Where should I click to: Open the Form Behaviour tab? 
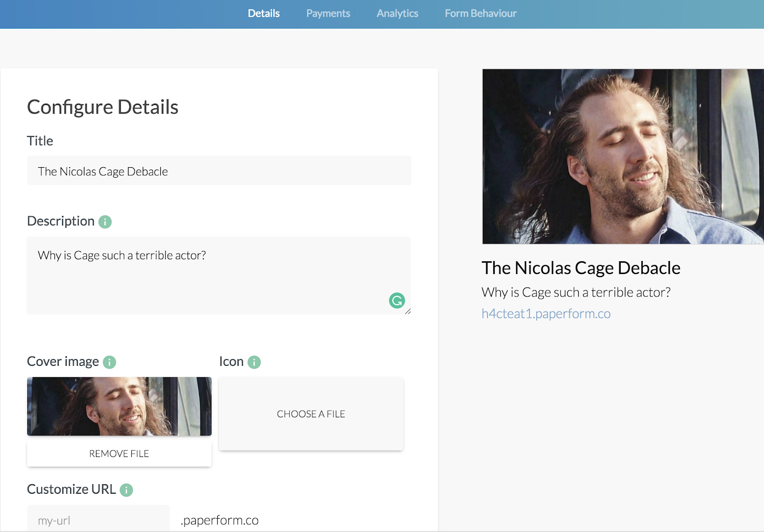(480, 13)
